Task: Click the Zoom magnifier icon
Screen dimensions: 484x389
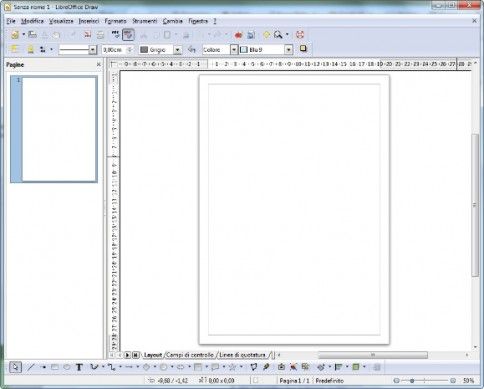Action: (x=278, y=34)
